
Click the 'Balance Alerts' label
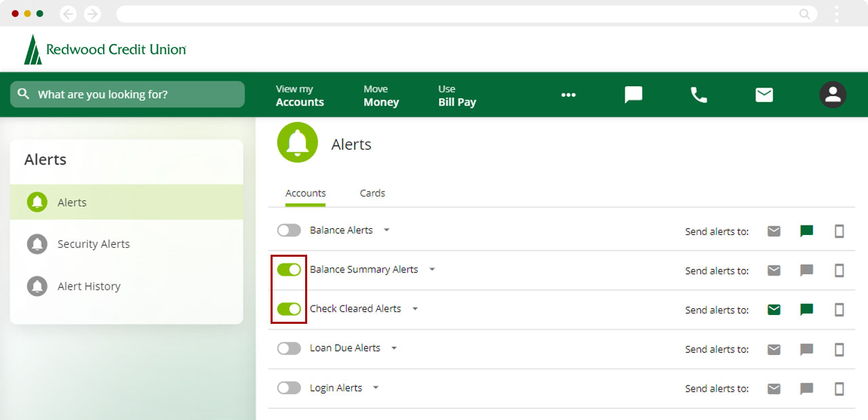341,230
